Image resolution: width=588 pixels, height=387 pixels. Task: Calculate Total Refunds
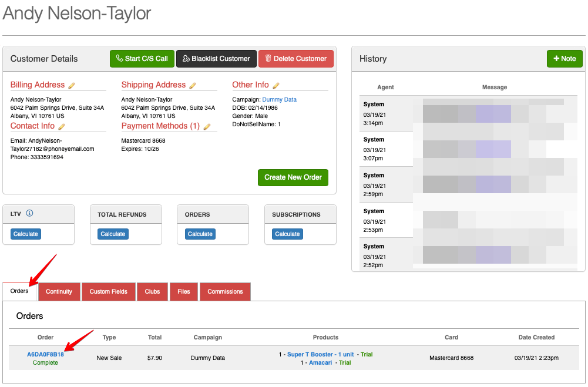[113, 234]
